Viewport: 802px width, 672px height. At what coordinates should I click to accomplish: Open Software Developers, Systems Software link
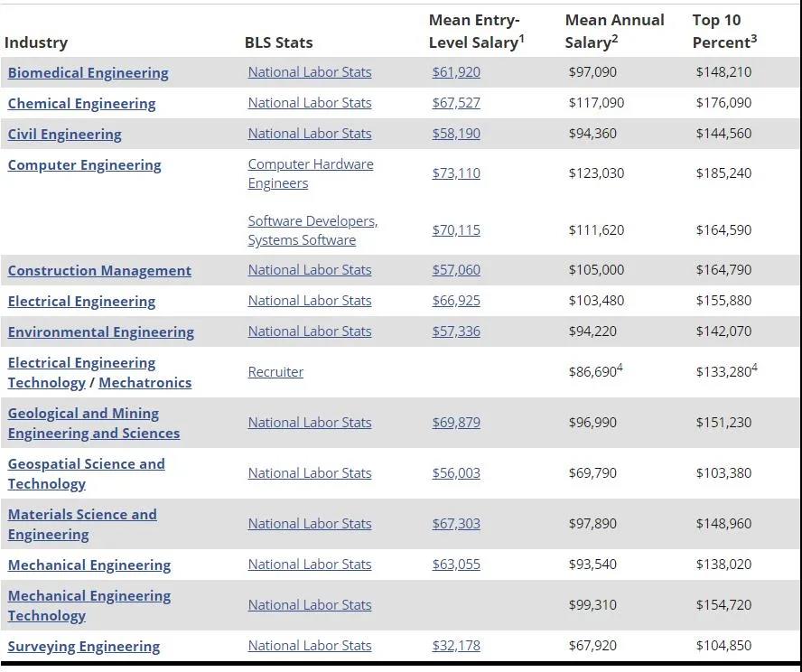pyautogui.click(x=312, y=230)
